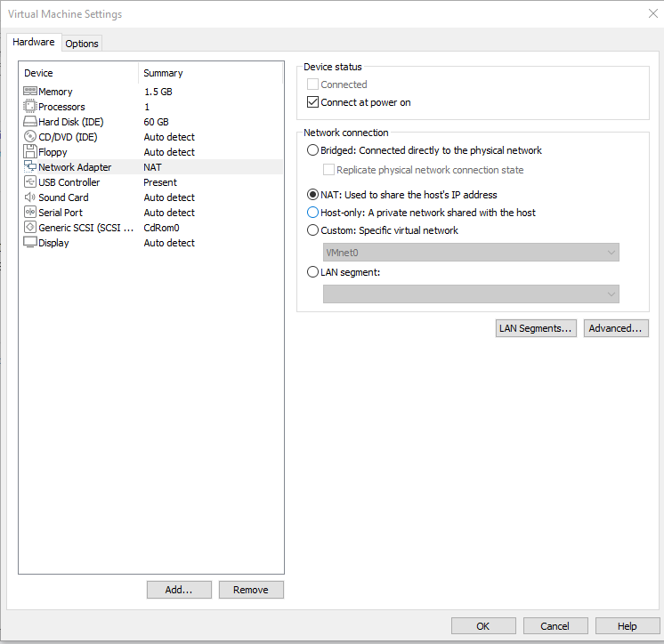664x644 pixels.
Task: Cancel the settings dialog
Action: pyautogui.click(x=555, y=626)
